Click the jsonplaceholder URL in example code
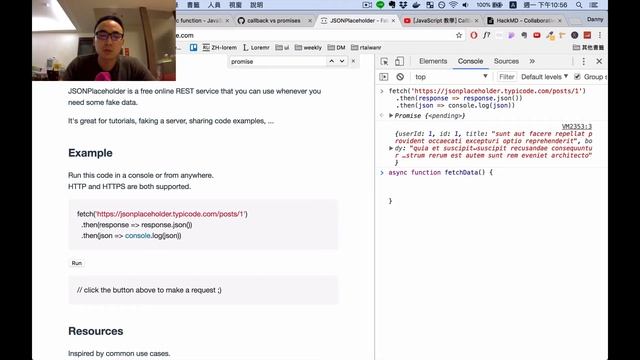The width and height of the screenshot is (640, 360). (x=171, y=214)
